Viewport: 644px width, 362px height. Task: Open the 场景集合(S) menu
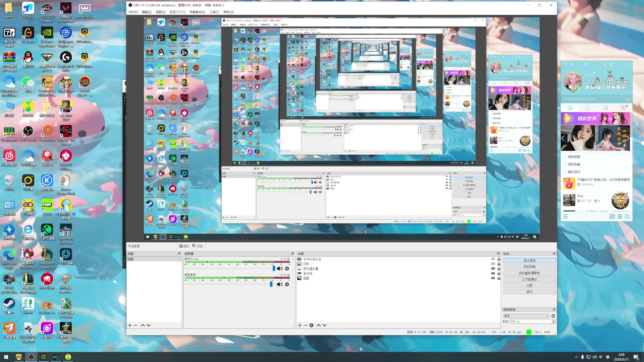[x=197, y=12]
